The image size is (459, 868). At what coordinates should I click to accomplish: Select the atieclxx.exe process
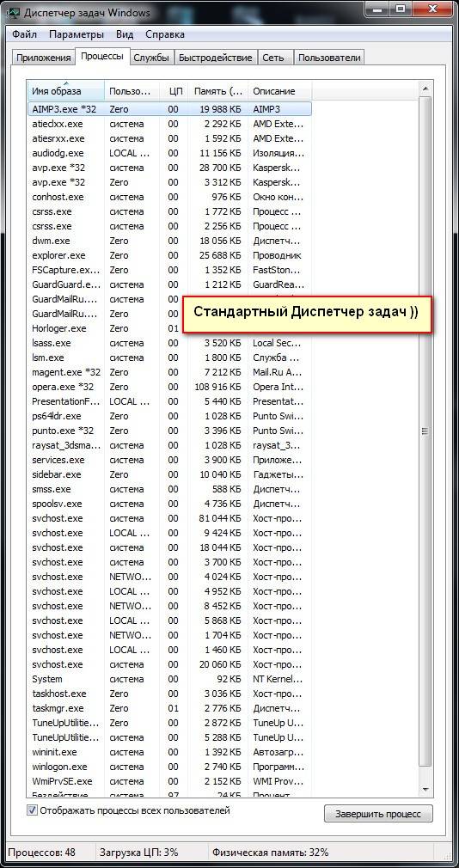click(169, 124)
